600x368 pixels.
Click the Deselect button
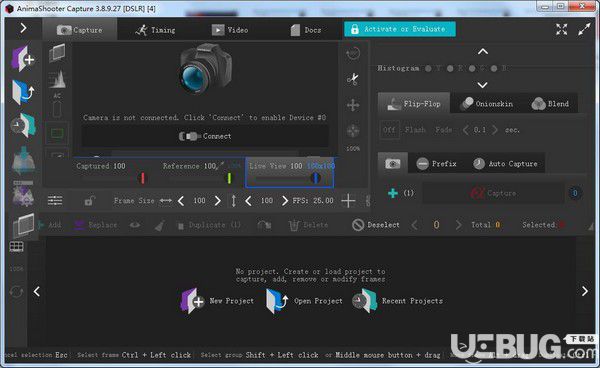pos(376,225)
